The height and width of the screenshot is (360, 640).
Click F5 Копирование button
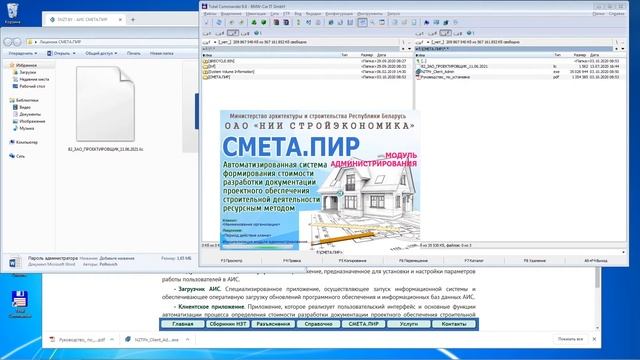[353, 260]
